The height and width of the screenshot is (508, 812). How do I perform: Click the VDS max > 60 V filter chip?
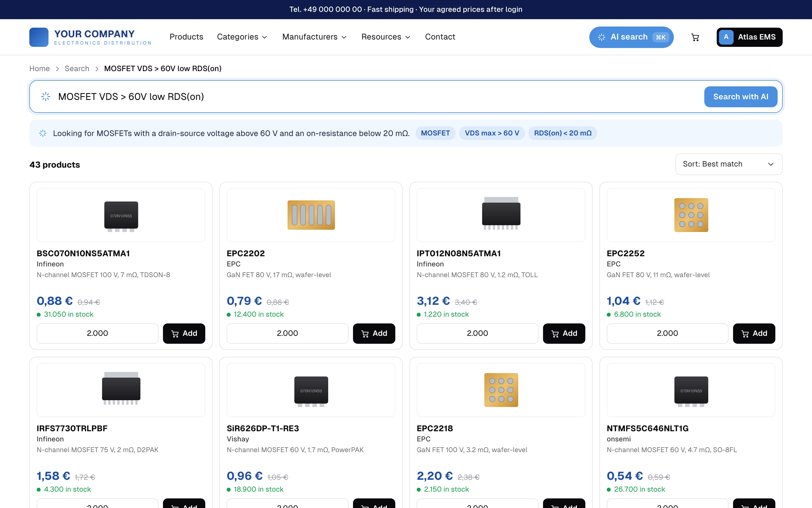point(492,133)
